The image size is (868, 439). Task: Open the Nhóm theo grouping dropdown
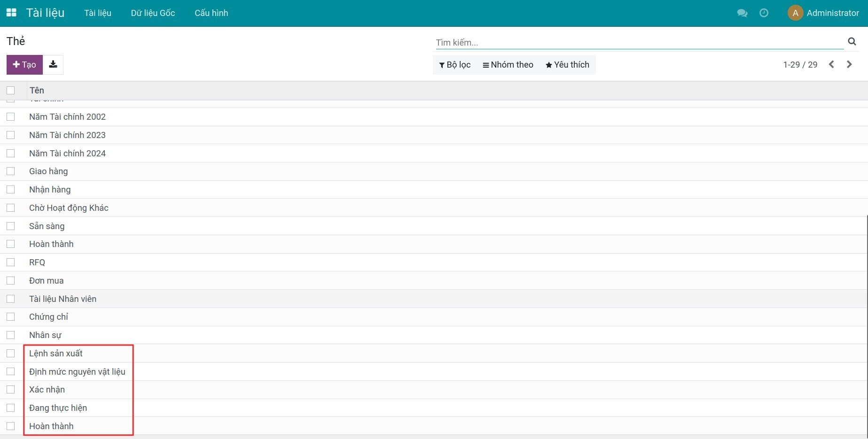pyautogui.click(x=508, y=65)
